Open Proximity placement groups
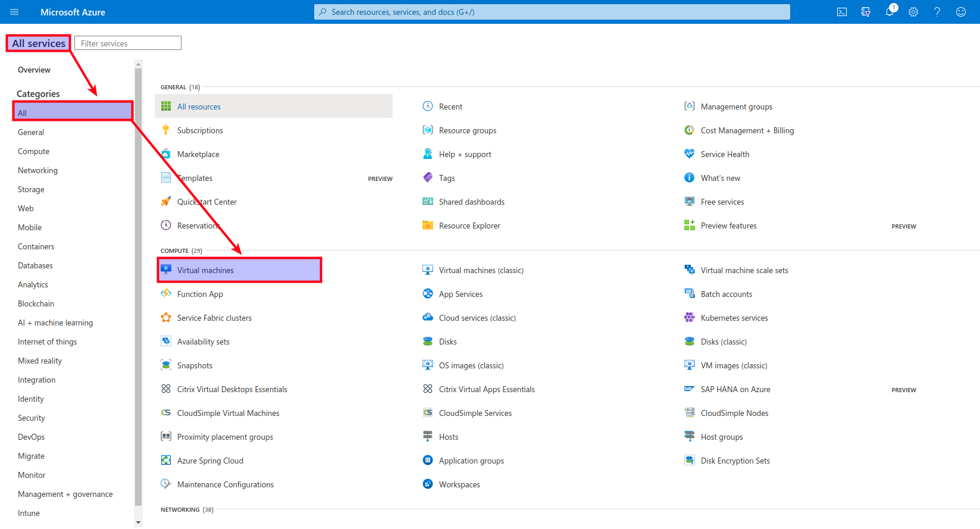Viewport: 980px width, 529px height. [225, 437]
